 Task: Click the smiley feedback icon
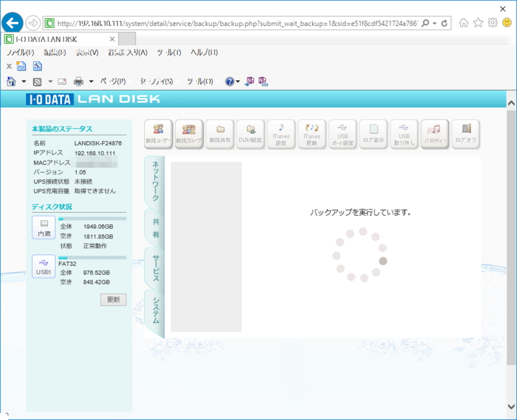click(x=507, y=23)
